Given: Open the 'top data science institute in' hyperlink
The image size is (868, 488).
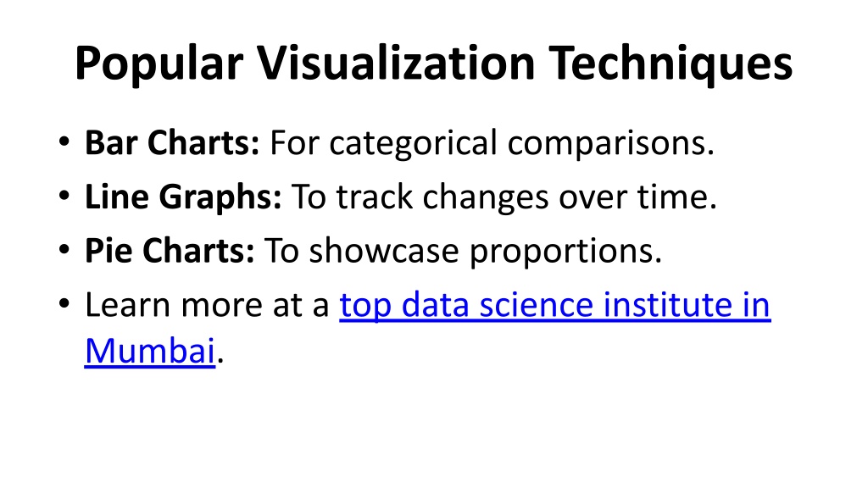Looking at the screenshot, I should (x=554, y=305).
